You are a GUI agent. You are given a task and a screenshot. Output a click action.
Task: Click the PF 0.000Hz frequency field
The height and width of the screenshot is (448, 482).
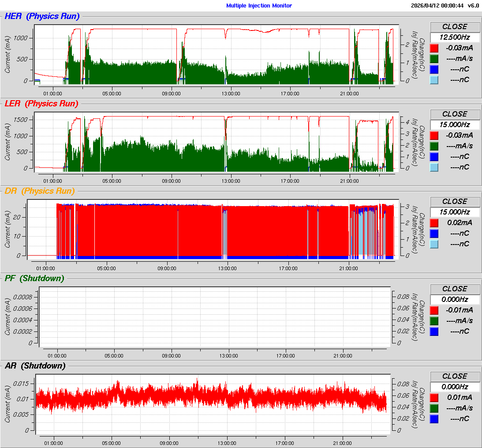[x=454, y=300]
